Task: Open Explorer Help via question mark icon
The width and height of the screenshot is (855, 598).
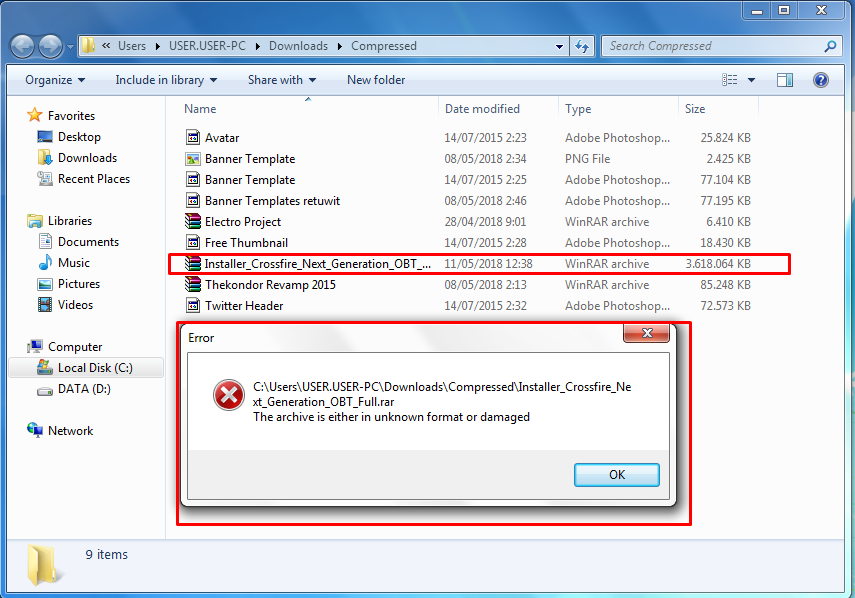Action: coord(821,80)
